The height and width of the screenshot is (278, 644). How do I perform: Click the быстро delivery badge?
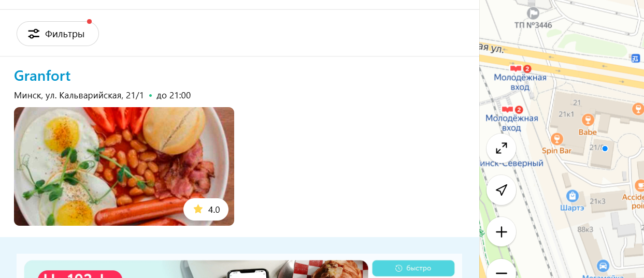pos(413,268)
